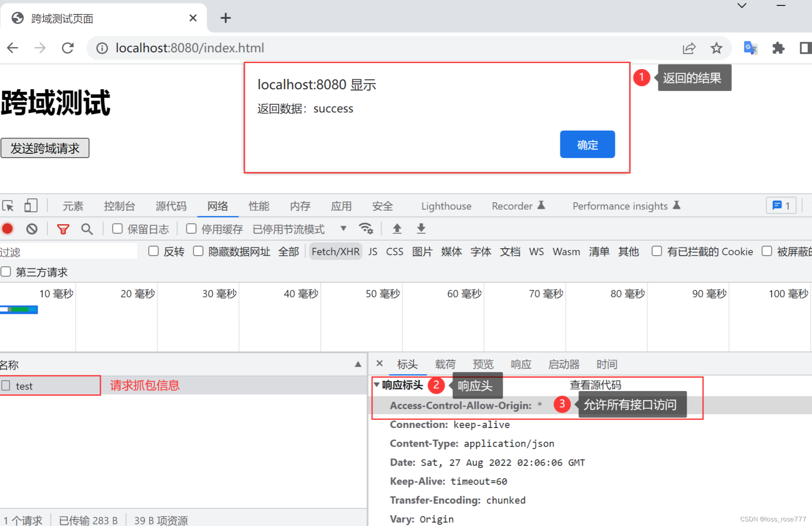Check 有已拦截的 Cookie option
The height and width of the screenshot is (526, 812).
(657, 251)
